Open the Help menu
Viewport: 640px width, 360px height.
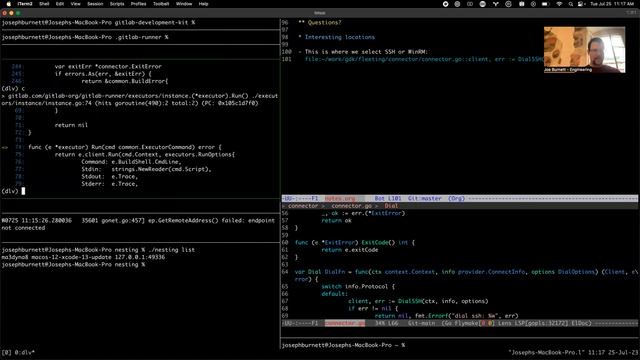(x=203, y=4)
